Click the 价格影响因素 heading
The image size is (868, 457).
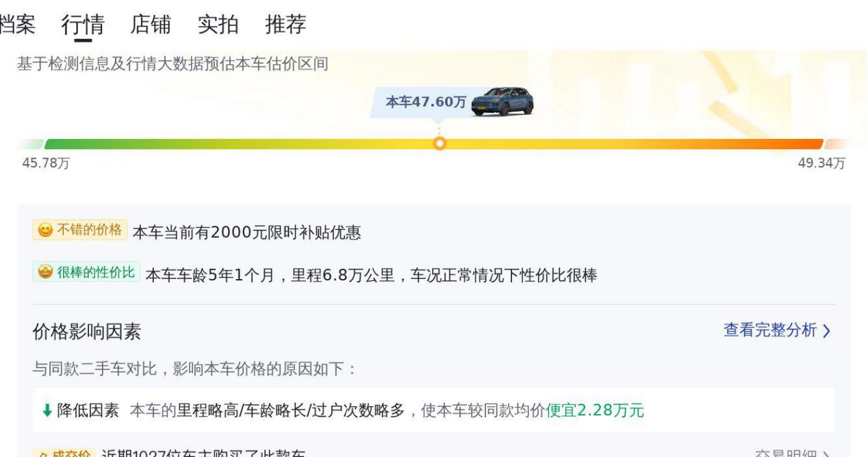pyautogui.click(x=87, y=332)
